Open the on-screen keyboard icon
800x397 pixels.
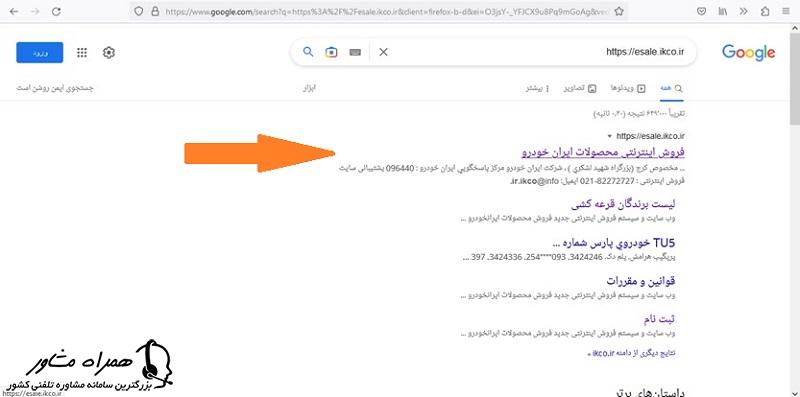tap(355, 52)
